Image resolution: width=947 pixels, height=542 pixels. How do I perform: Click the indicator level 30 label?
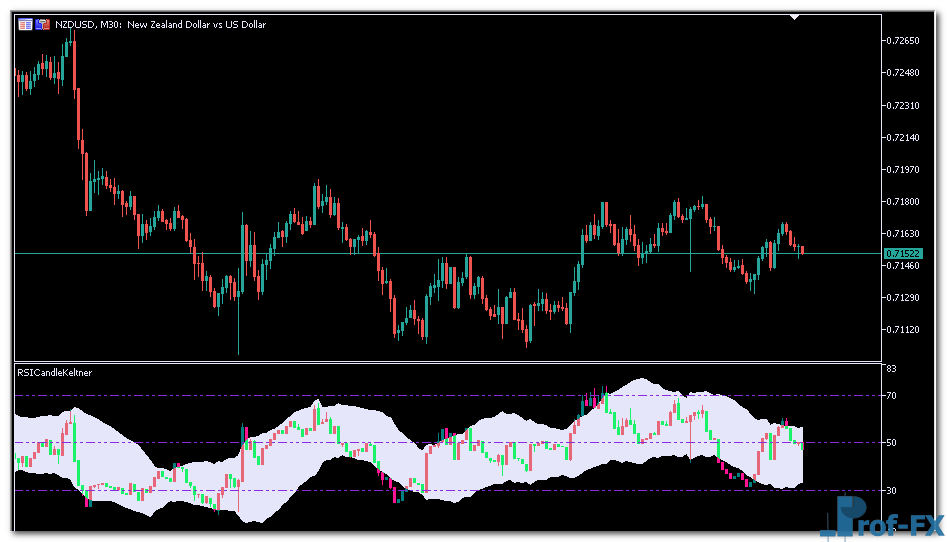(892, 490)
